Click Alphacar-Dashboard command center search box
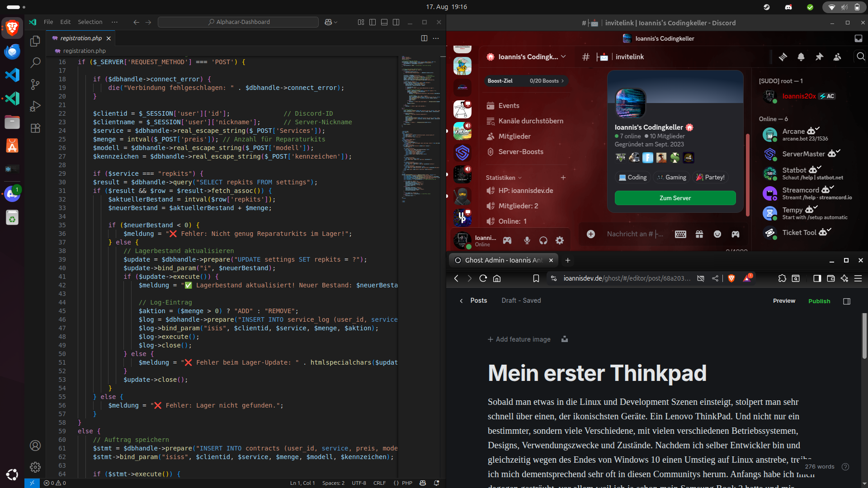The width and height of the screenshot is (868, 488). [238, 22]
